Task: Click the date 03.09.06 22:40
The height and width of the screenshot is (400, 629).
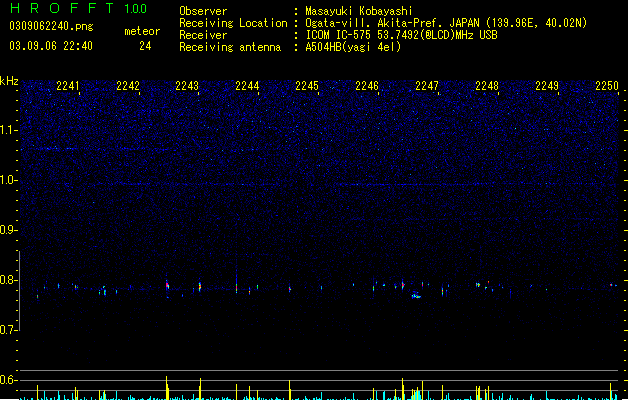Action: (51, 46)
